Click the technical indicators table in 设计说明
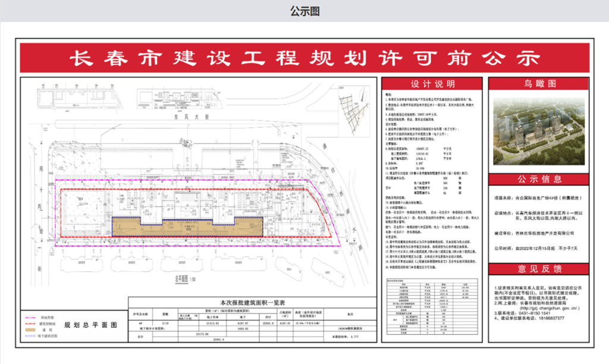This screenshot has width=609, height=364. [x=432, y=306]
